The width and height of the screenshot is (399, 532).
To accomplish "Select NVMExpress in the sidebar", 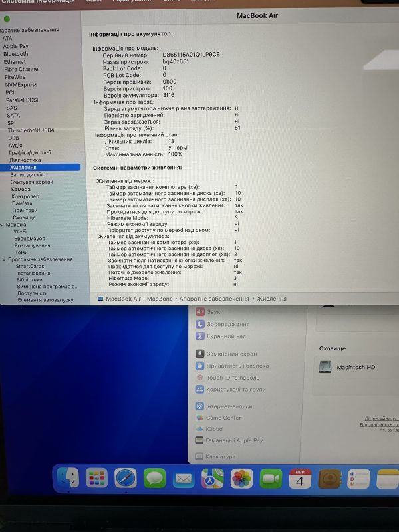I will (x=21, y=85).
